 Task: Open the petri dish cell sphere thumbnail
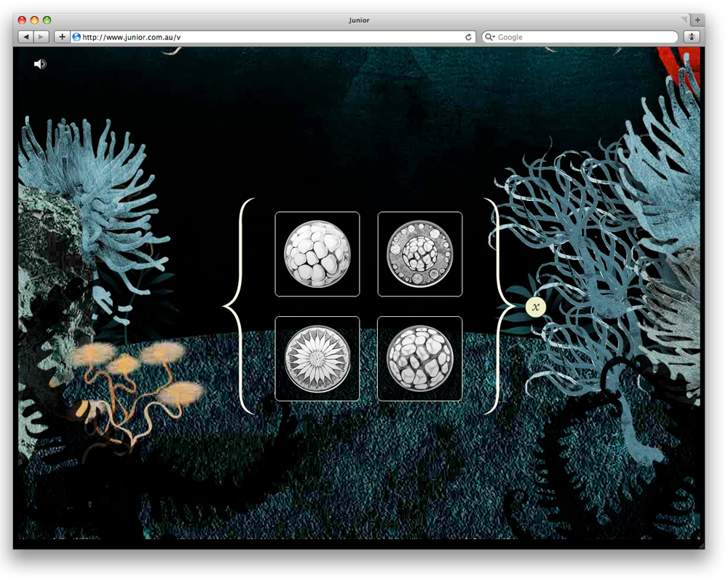[x=420, y=254]
